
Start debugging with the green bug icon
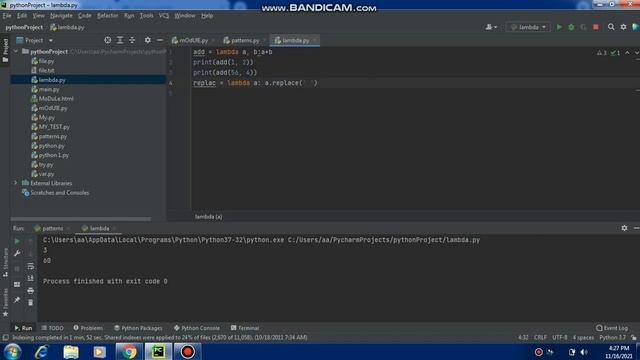coord(571,27)
